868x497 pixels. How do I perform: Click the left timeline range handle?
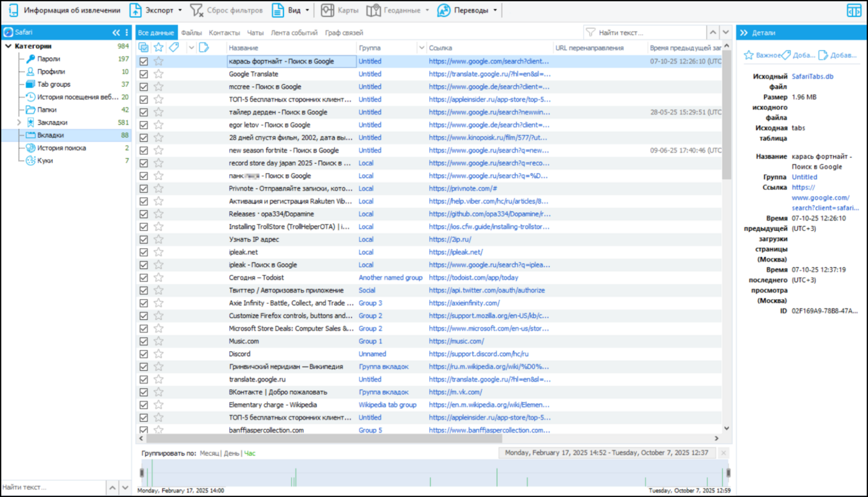[142, 473]
